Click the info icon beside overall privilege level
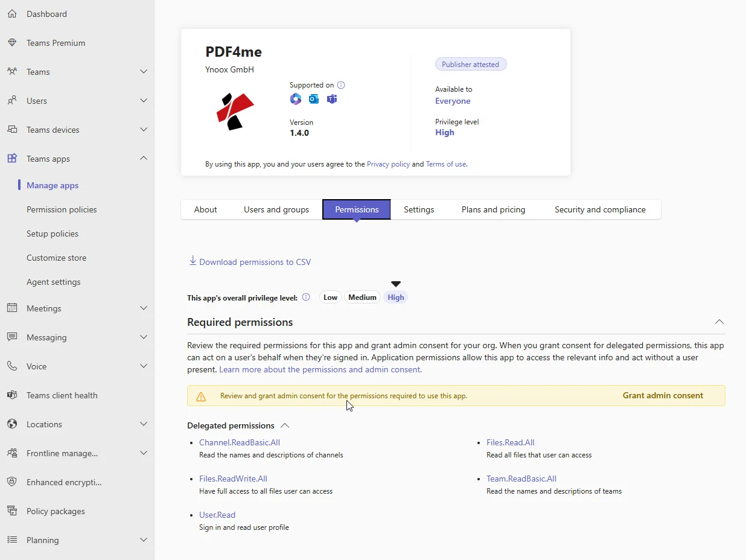The height and width of the screenshot is (560, 746). [x=306, y=297]
